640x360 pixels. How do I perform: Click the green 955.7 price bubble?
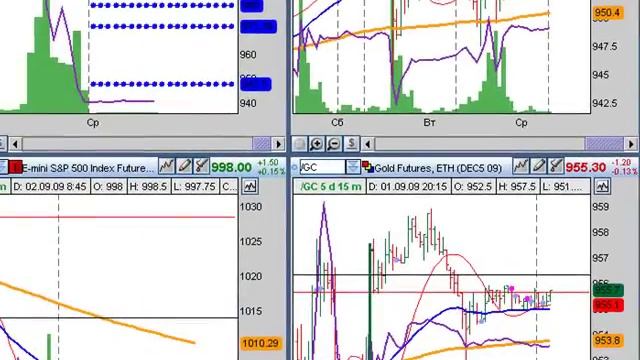coord(608,290)
